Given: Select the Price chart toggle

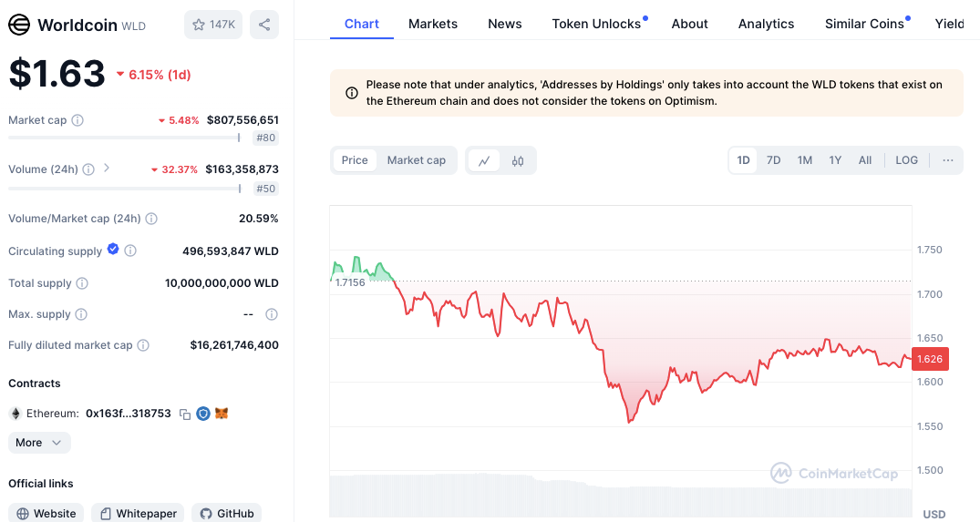Looking at the screenshot, I should click(355, 160).
